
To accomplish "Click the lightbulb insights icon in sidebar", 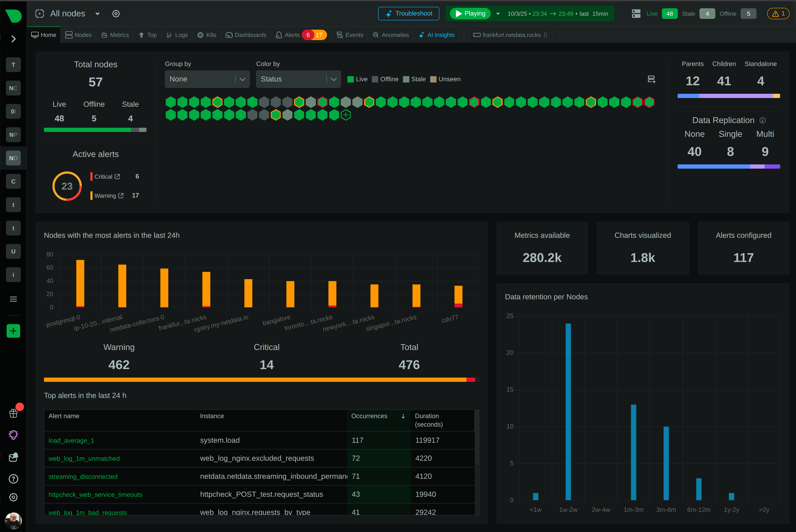I will (14, 435).
